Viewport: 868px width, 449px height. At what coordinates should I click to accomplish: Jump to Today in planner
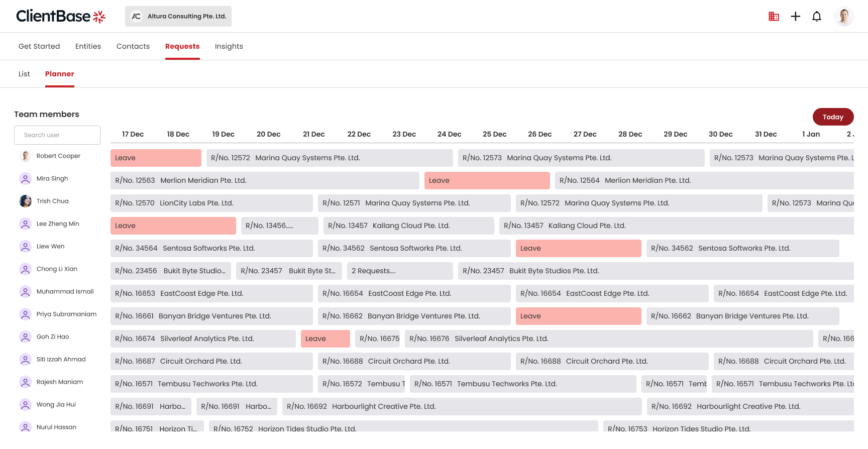coord(833,117)
